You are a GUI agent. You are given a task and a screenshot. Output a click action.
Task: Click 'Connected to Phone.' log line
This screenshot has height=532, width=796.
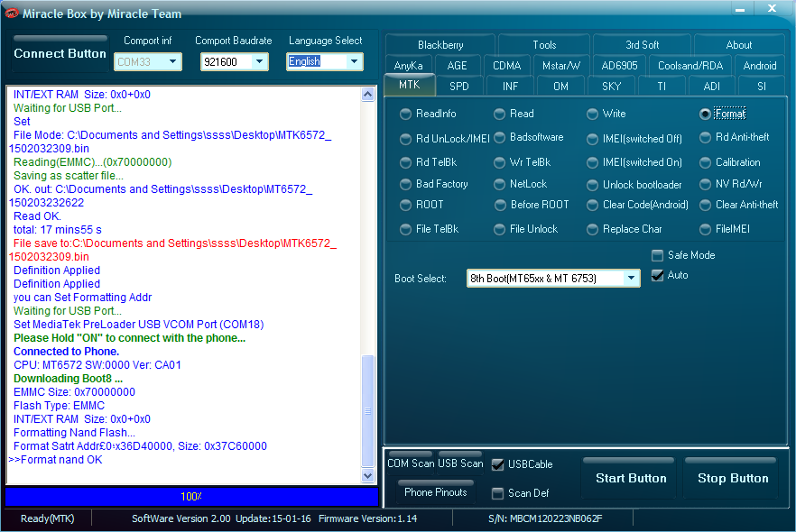click(67, 352)
